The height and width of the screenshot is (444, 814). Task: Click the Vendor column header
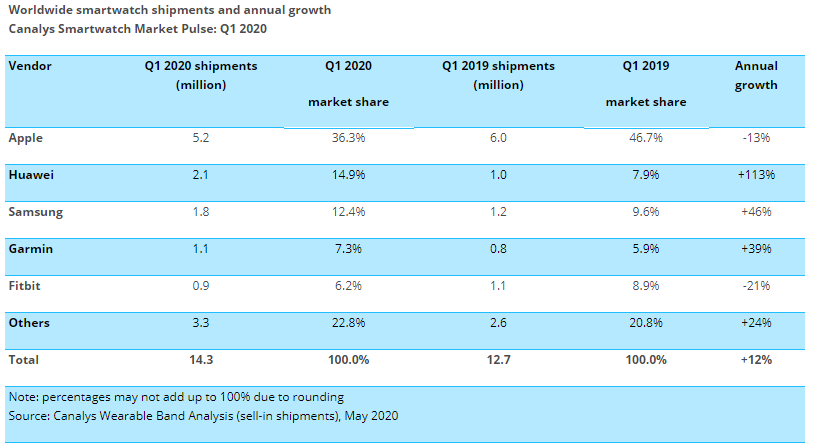pos(30,66)
